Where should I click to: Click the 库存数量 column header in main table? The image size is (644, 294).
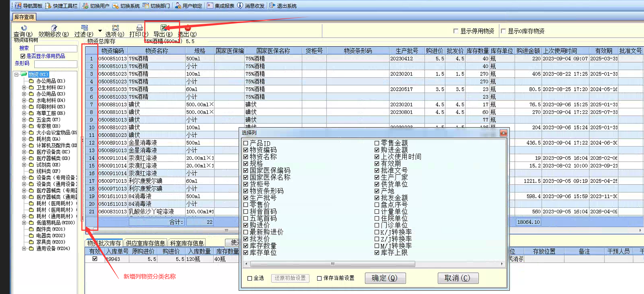tap(477, 51)
